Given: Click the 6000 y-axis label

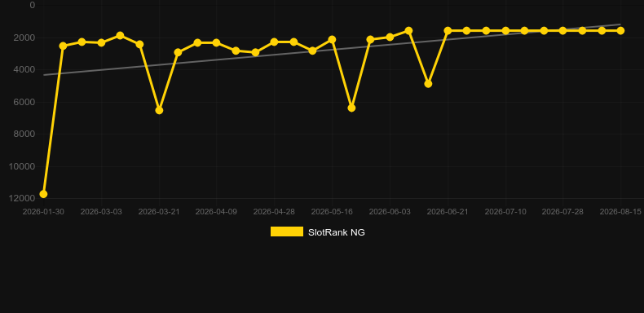Looking at the screenshot, I should pyautogui.click(x=24, y=102).
